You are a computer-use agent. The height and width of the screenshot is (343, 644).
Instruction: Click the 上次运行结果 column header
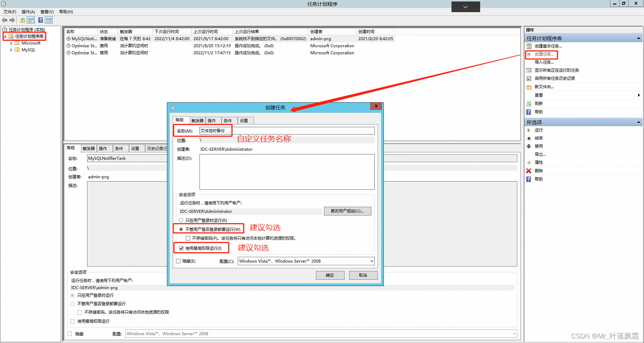pos(270,32)
